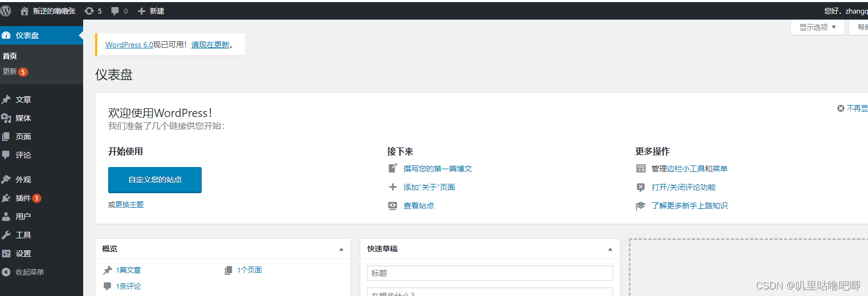The width and height of the screenshot is (868, 296).
Task: Click the 收起菜单 collapse arrow icon
Action: [x=7, y=272]
